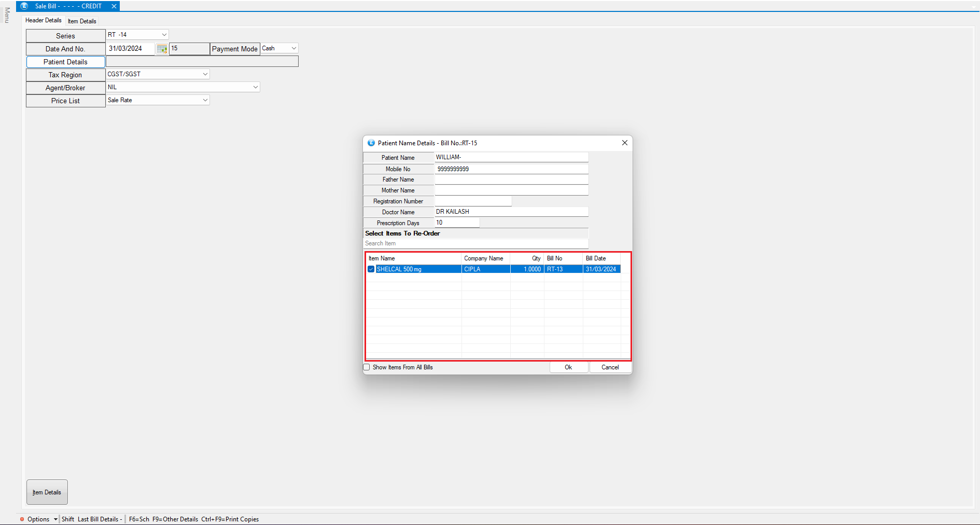Enable Show Items From All Bills
This screenshot has height=525, width=980.
point(367,367)
